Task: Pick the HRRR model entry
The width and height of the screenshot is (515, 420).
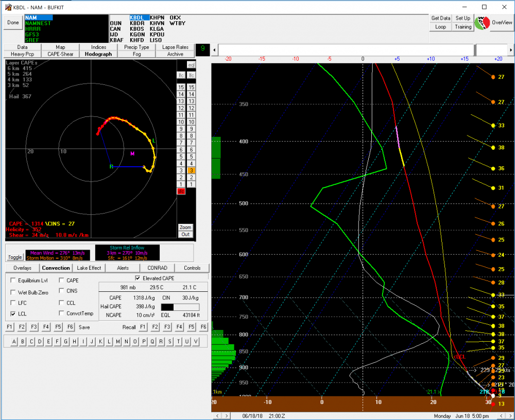Action: tap(33, 29)
